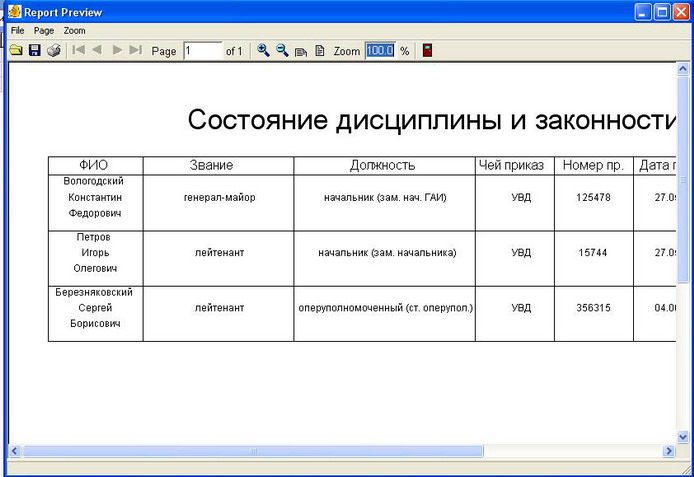Click vertical scrollbar down arrow

tap(682, 436)
